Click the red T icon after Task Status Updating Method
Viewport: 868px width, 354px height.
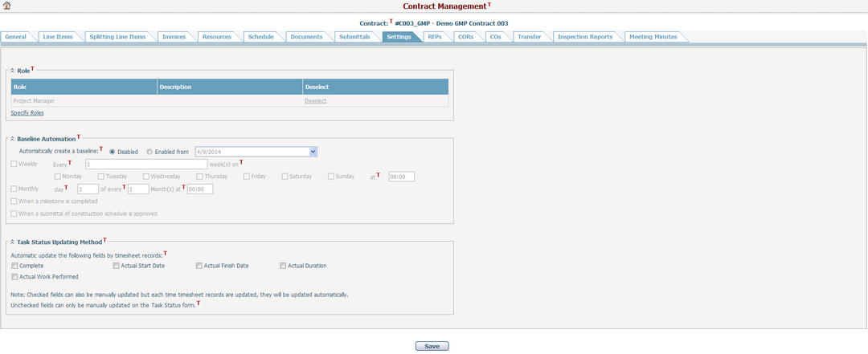point(104,239)
